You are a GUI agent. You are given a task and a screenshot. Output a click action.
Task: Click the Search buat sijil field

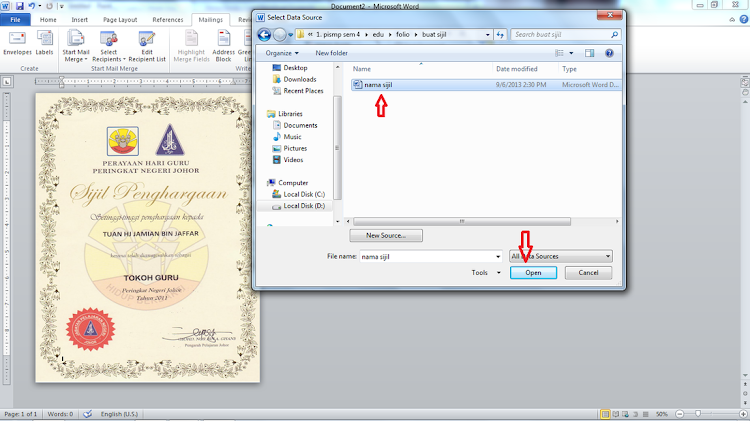[566, 34]
